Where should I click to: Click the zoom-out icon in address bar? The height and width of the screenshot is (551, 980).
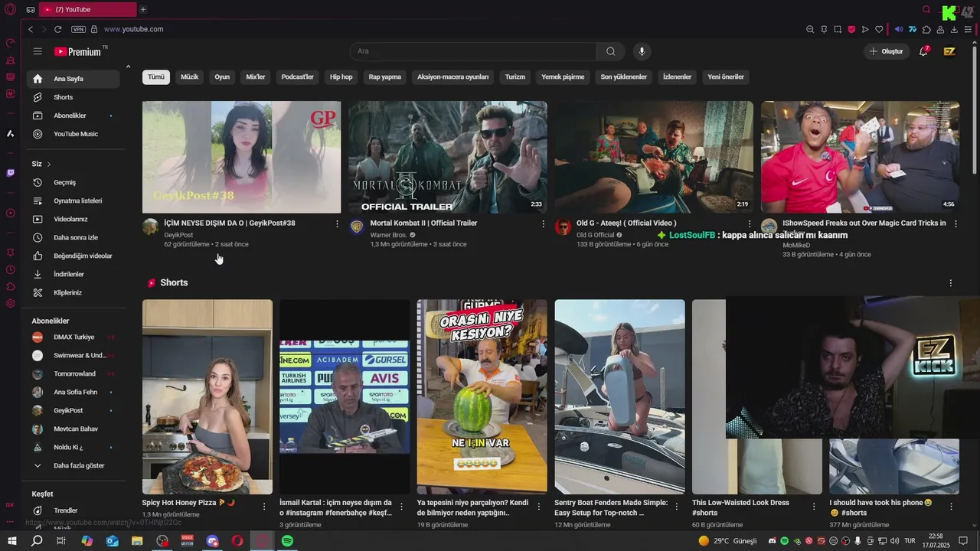tap(810, 29)
